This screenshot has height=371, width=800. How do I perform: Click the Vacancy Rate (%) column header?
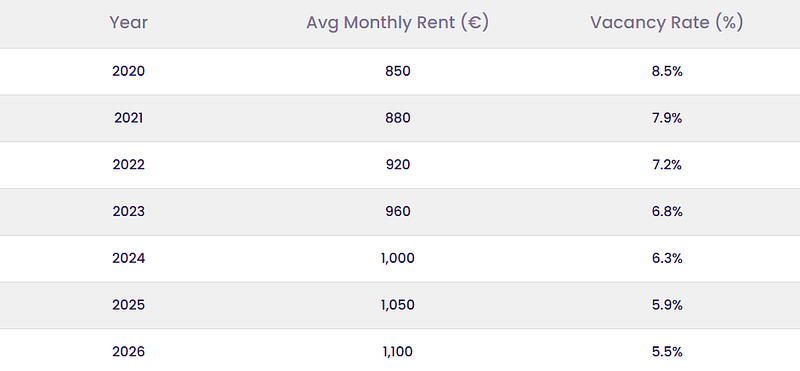coord(667,23)
